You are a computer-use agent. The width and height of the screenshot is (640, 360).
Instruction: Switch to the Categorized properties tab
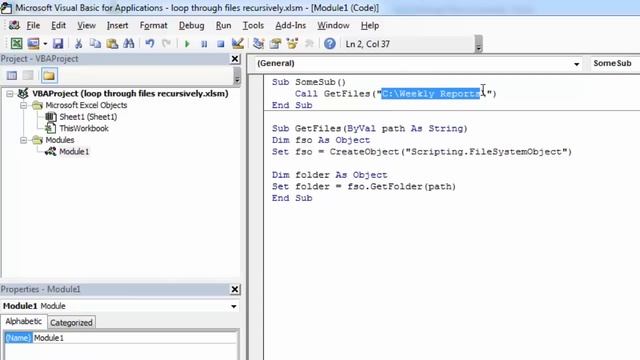[x=71, y=323]
